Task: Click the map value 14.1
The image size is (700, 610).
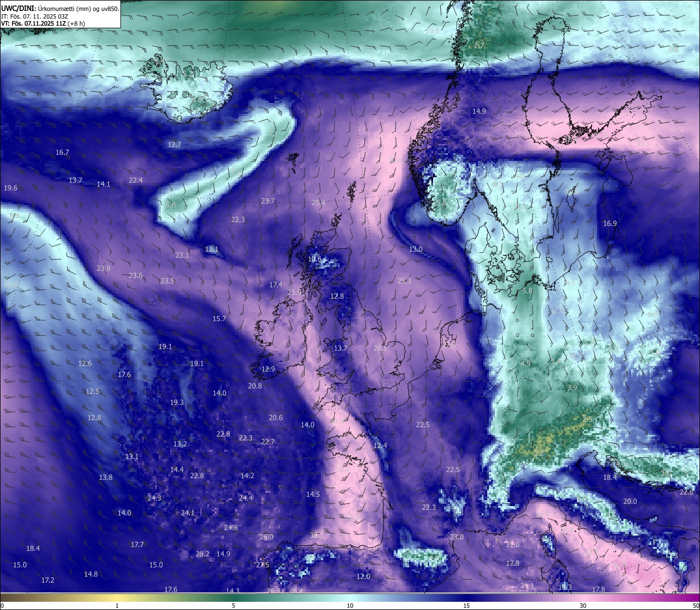Action: pyautogui.click(x=103, y=184)
